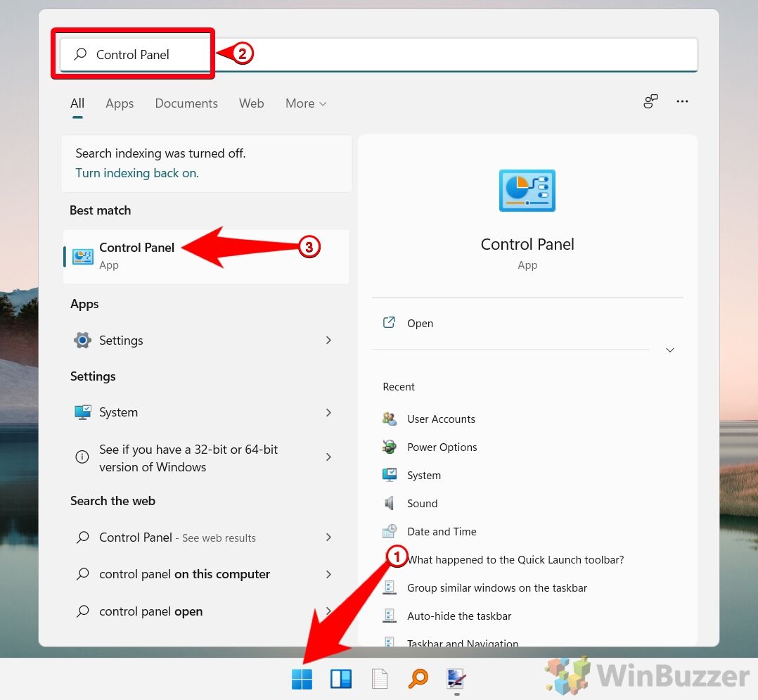The image size is (758, 700).
Task: Click 'control panel open' web suggestion
Action: click(206, 611)
